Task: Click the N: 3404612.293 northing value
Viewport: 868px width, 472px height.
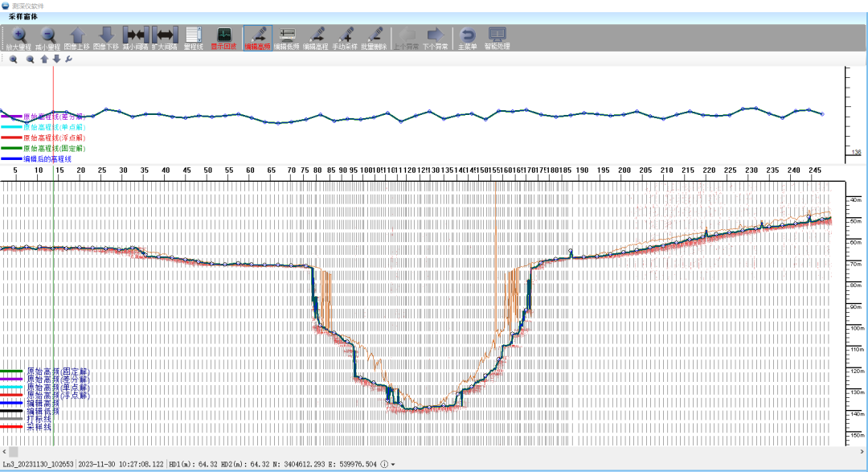Action: pos(300,464)
